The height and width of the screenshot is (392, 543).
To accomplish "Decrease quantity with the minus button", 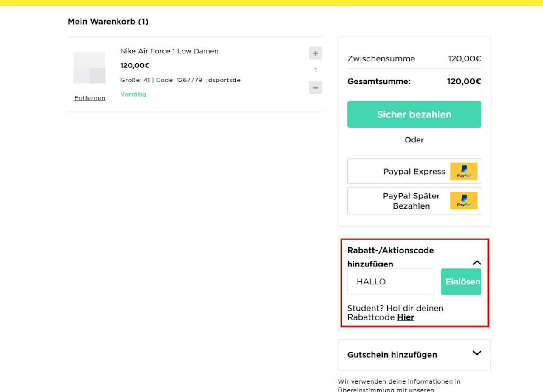I will 316,87.
